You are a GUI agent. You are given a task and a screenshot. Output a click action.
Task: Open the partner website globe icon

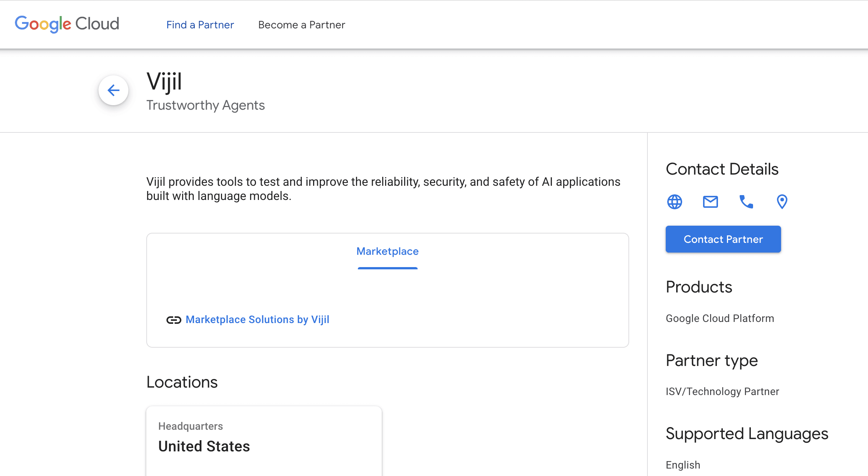pyautogui.click(x=674, y=202)
